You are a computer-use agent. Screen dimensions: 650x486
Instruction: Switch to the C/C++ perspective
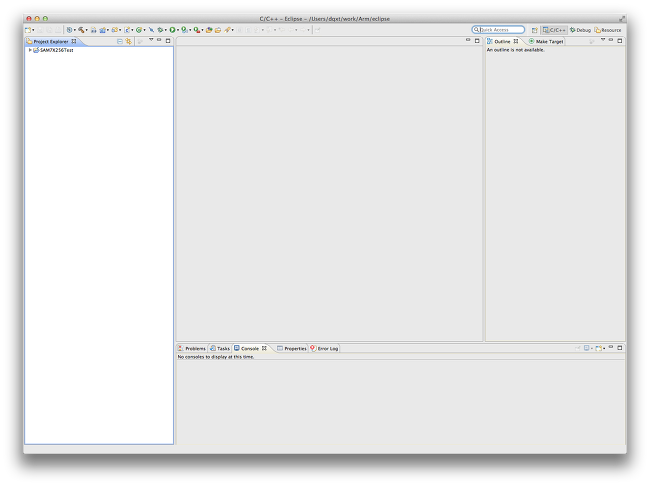(554, 30)
